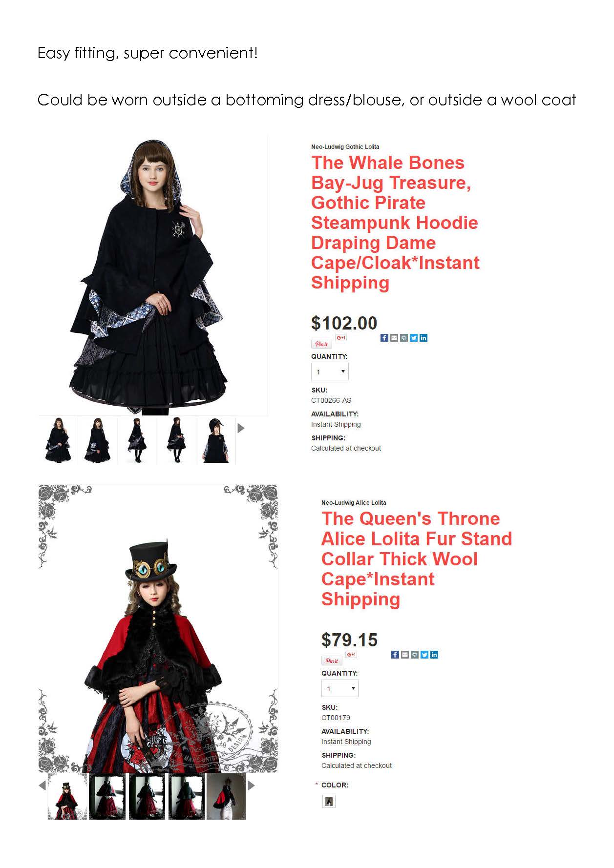The image size is (614, 868).
Task: Open the quantity dropdown for the $102.00 cape
Action: point(330,372)
